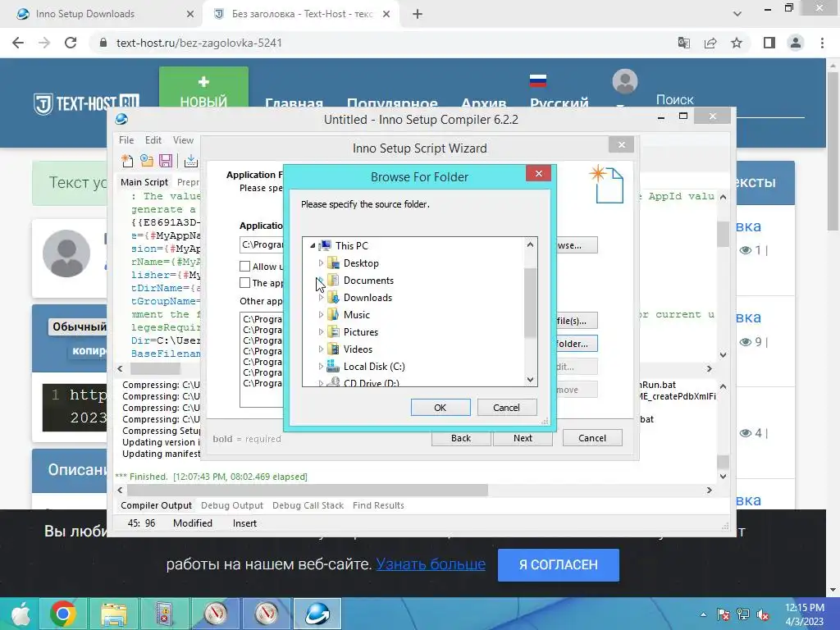Confirm folder selection with OK
This screenshot has height=630, width=840.
click(x=441, y=407)
